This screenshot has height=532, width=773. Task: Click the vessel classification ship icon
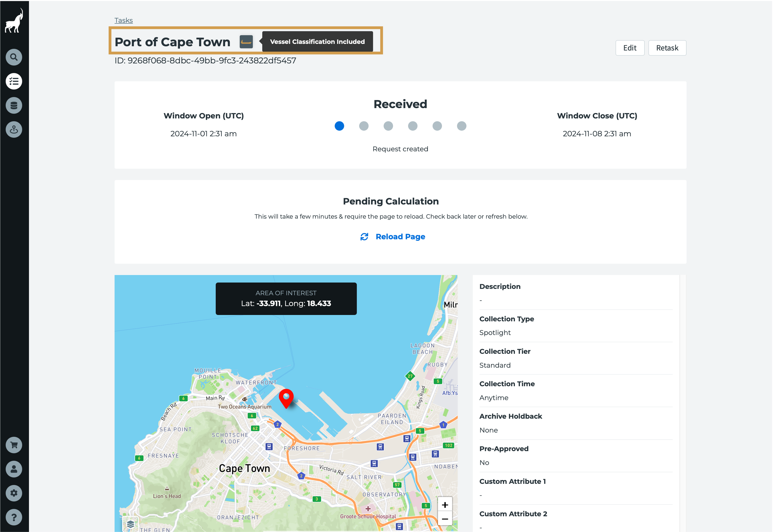tap(246, 42)
